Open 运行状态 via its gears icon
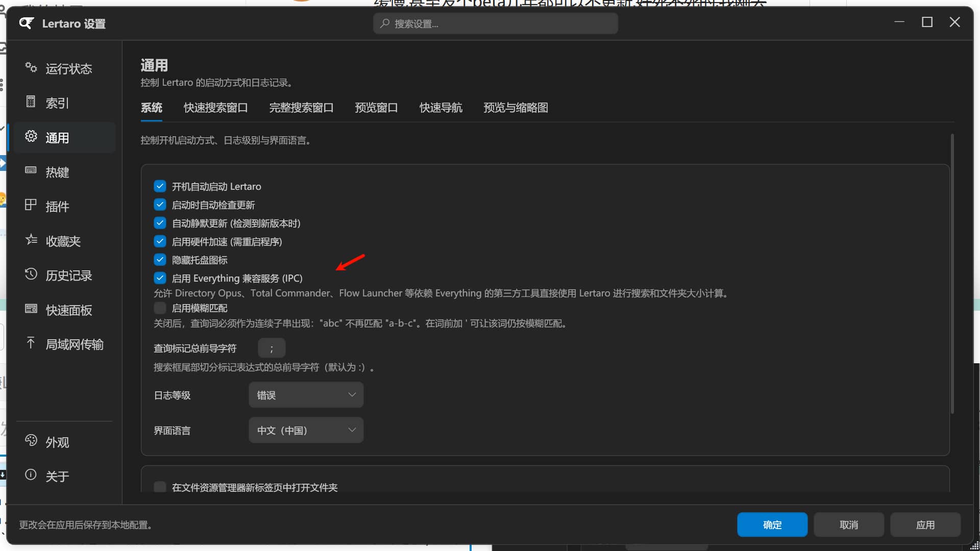This screenshot has width=980, height=551. pyautogui.click(x=31, y=67)
